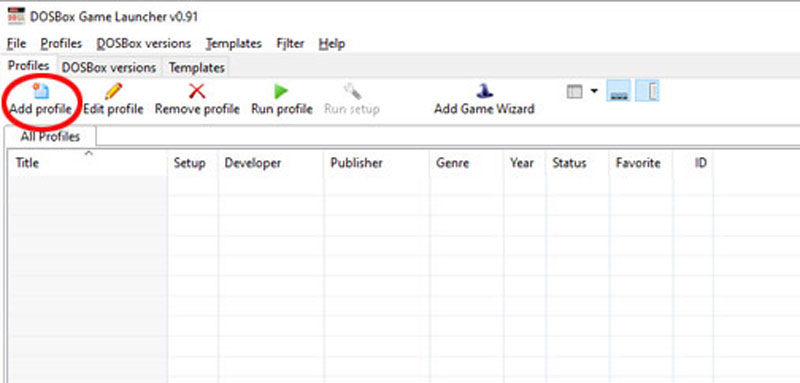800x383 pixels.
Task: Sort by the Year column header
Action: click(525, 163)
